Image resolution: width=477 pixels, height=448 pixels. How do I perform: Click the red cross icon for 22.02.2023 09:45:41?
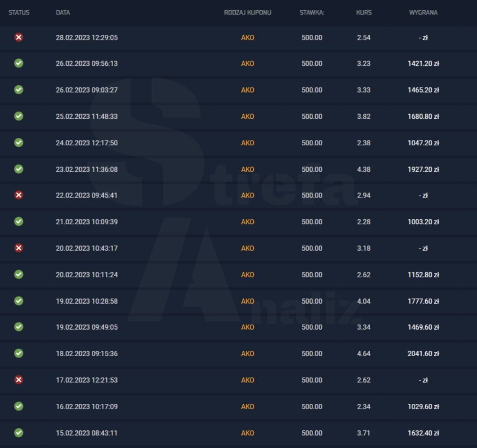[19, 195]
